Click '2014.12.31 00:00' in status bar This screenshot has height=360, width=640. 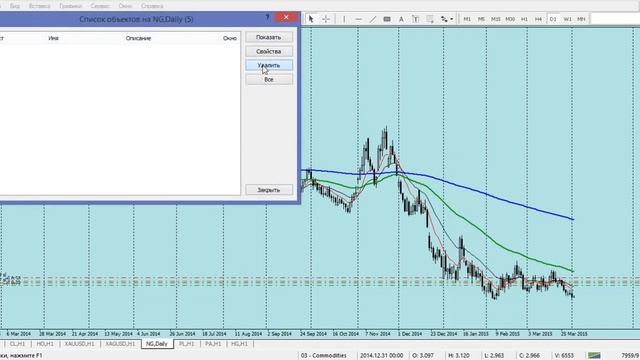(x=381, y=356)
